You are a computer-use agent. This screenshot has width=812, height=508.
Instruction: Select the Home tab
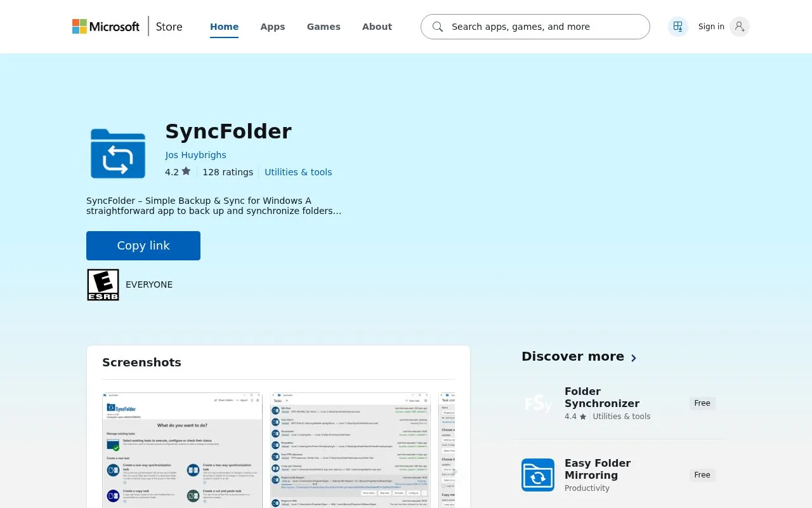tap(225, 27)
